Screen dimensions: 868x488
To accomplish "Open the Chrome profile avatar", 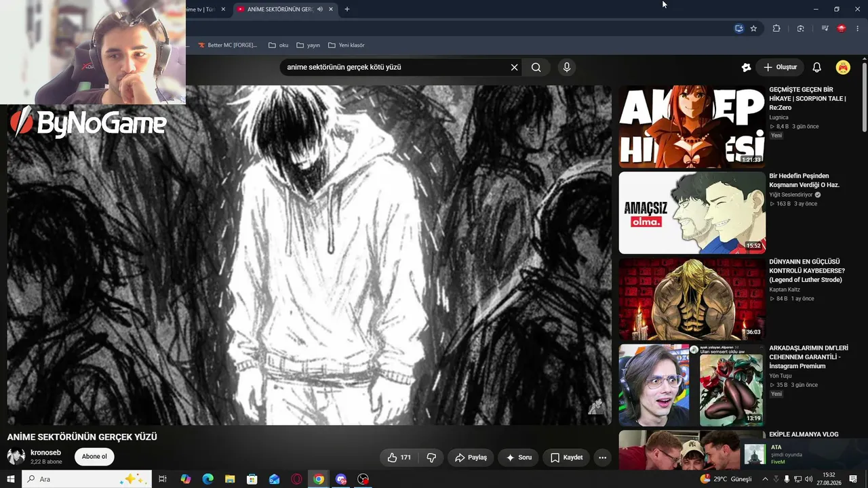I will tap(842, 28).
